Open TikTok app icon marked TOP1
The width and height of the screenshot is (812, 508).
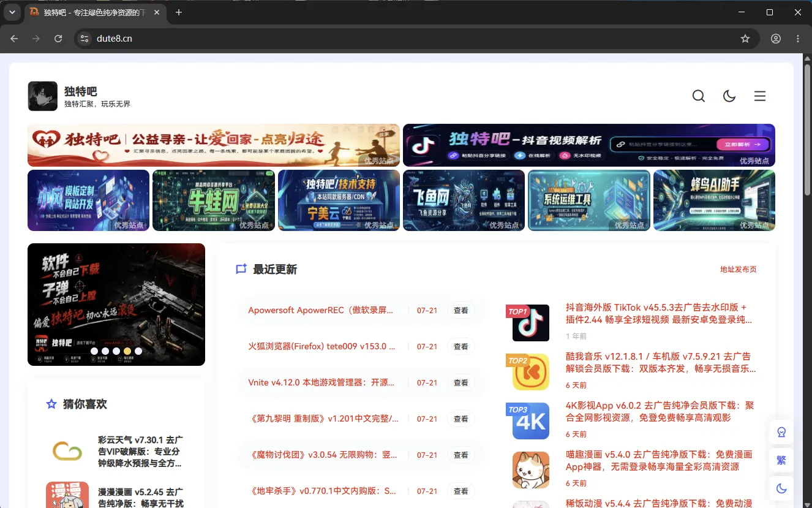point(531,323)
